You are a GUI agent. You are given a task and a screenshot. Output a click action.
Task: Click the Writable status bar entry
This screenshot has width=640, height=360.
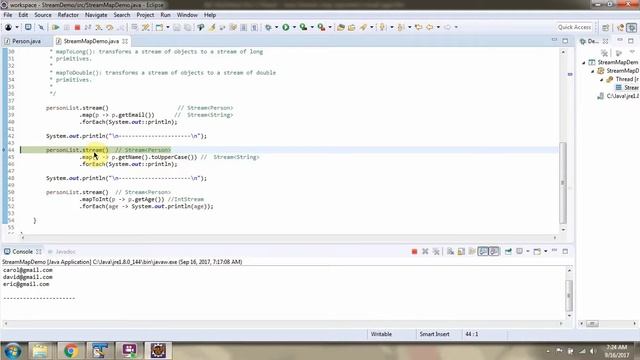[x=381, y=334]
